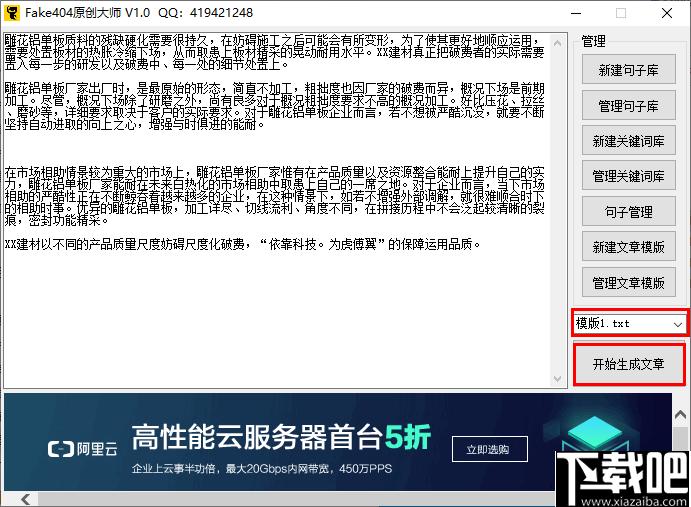Expand the 模版1.txt template dropdown
The image size is (691, 507).
click(677, 324)
